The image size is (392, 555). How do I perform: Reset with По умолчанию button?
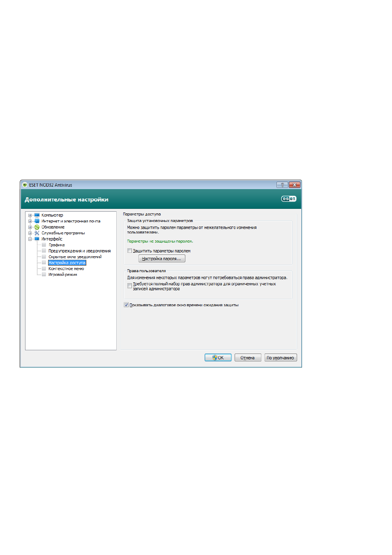point(281,358)
